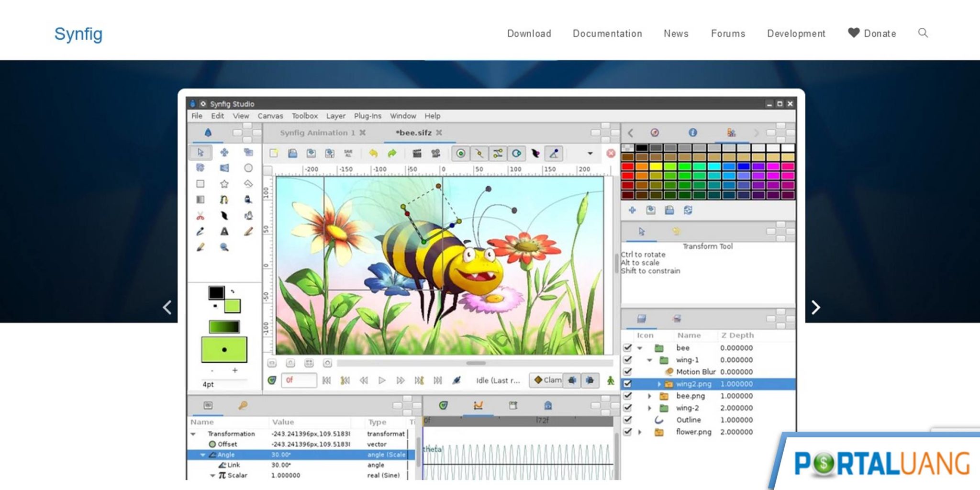Select the Transform tool arrow in toolbox
Image resolution: width=980 pixels, height=490 pixels.
click(200, 152)
